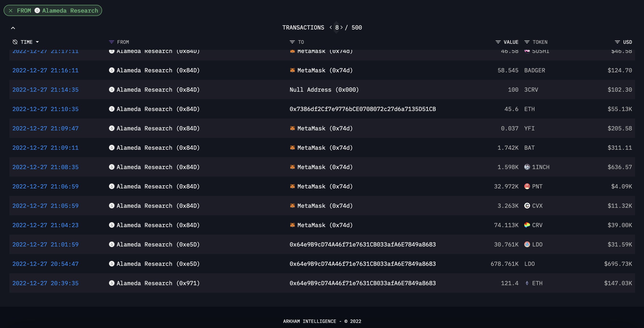Click Alameda logo icon in 3CRV row
The height and width of the screenshot is (328, 644).
(112, 89)
